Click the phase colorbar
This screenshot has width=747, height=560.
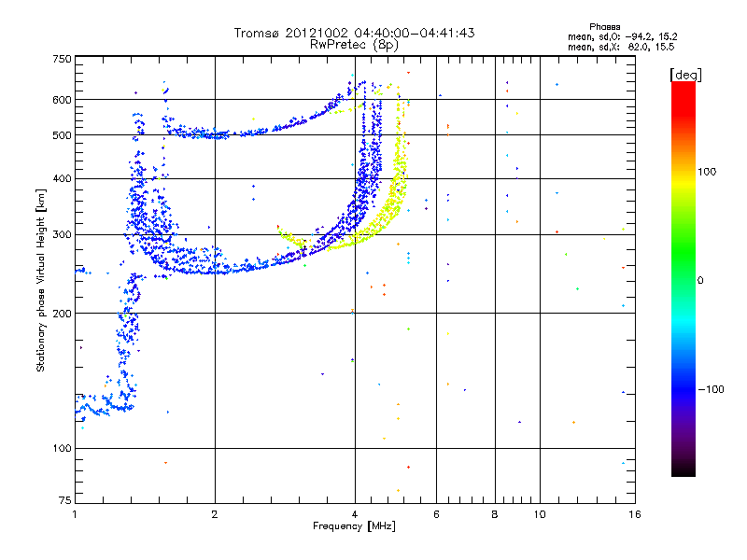coord(684,279)
